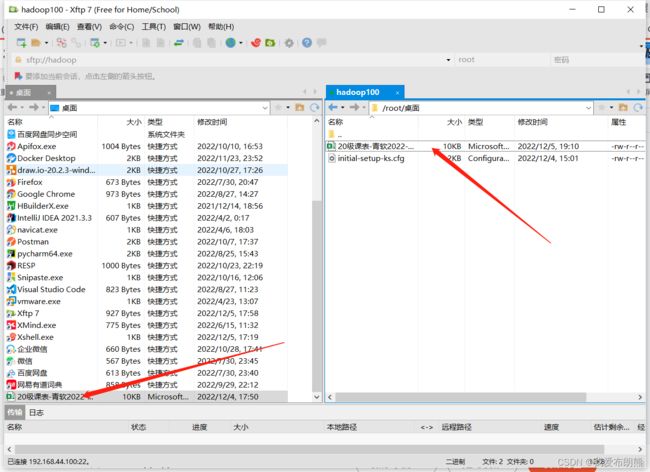Open Options via the gear icon
The height and width of the screenshot is (472, 650).
coord(289,43)
